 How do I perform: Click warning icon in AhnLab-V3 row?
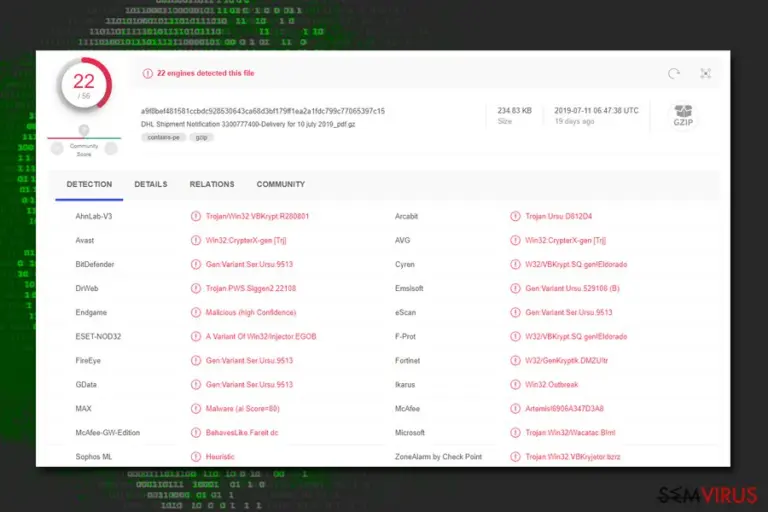point(195,216)
